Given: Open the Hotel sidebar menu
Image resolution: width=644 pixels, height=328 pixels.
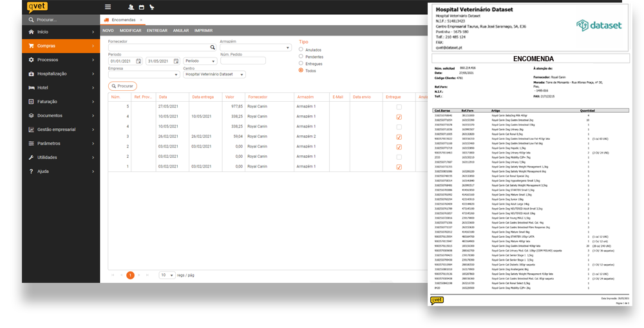Looking at the screenshot, I should coord(61,88).
